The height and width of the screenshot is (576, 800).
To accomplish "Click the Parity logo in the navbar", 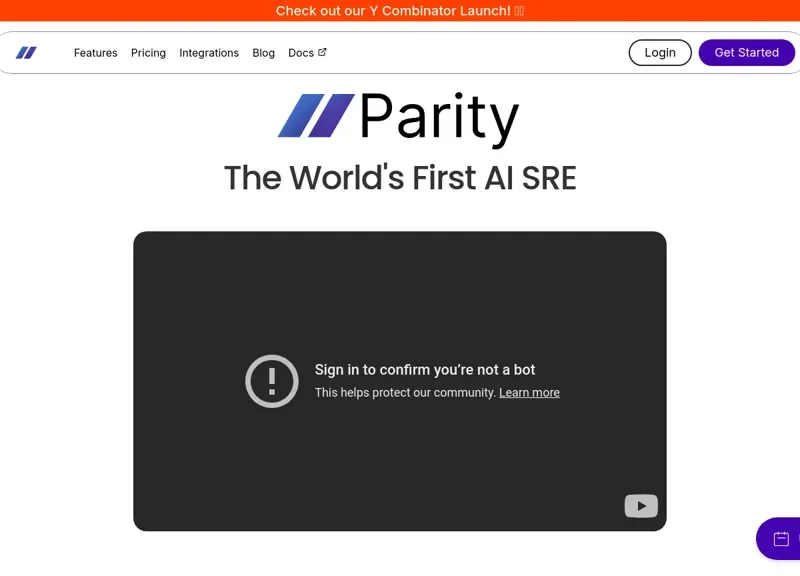I will pos(27,52).
